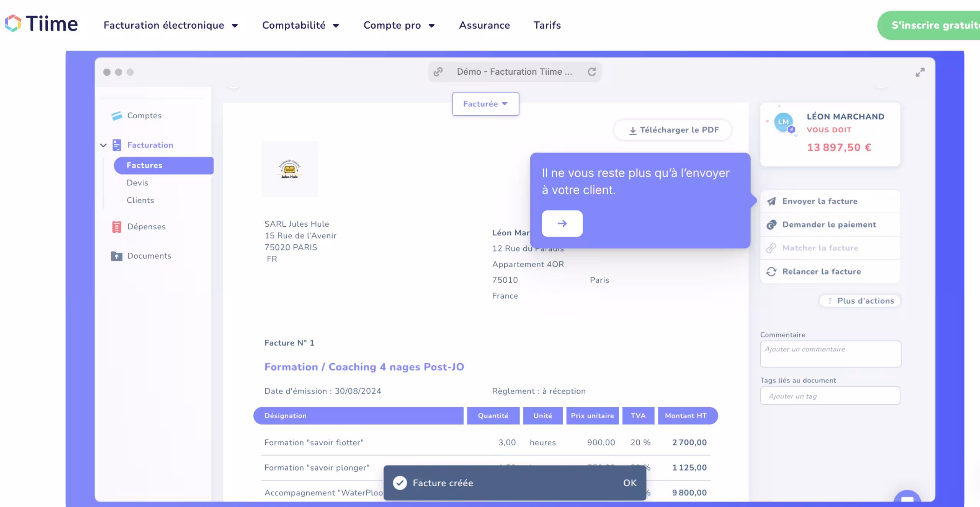Viewport: 980px width, 507px height.
Task: Click the Démo - Facturation Tiime address bar
Action: coord(514,72)
